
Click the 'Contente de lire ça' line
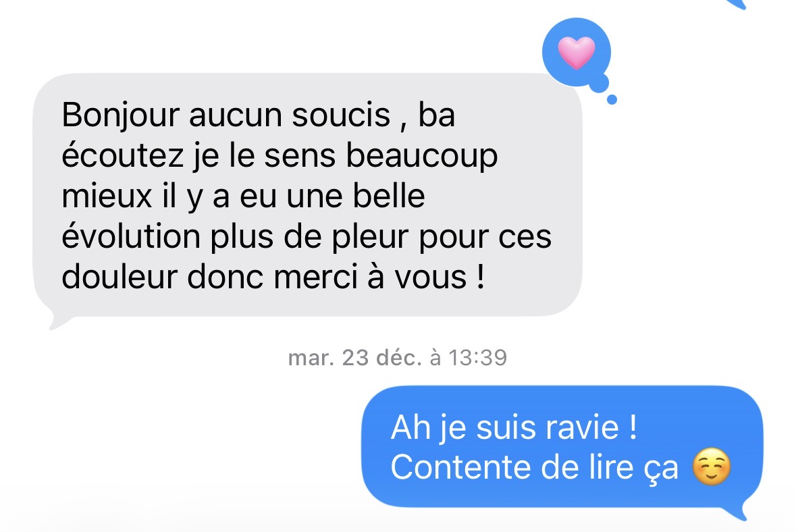pos(534,467)
